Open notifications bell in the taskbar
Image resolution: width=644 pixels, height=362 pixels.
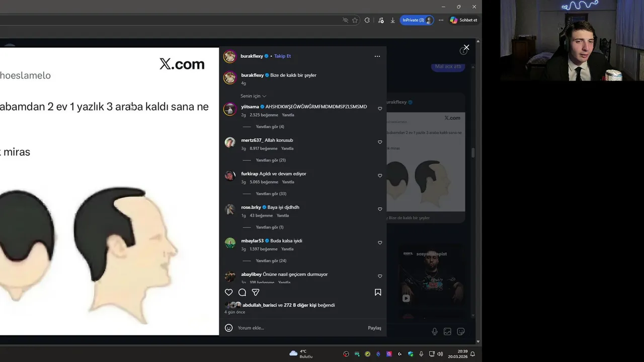coord(472,354)
